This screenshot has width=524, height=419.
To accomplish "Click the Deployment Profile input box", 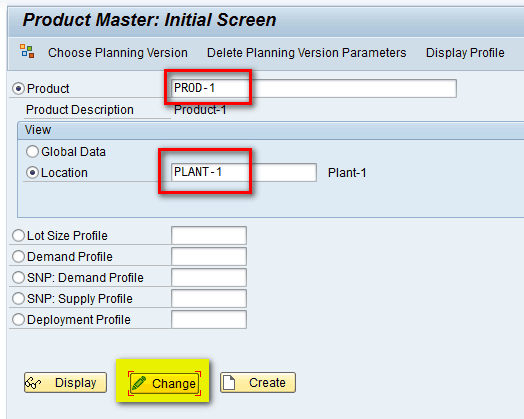I will (x=209, y=319).
